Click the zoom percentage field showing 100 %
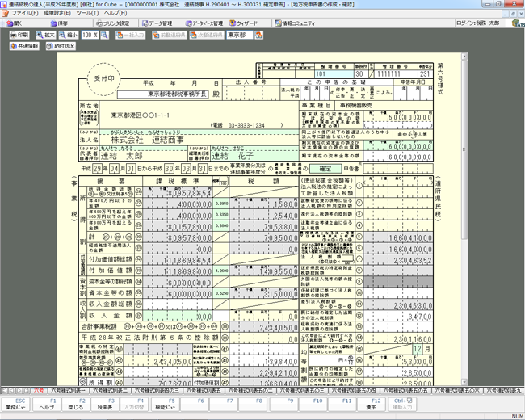Image resolution: width=525 pixels, height=420 pixels. [x=90, y=35]
